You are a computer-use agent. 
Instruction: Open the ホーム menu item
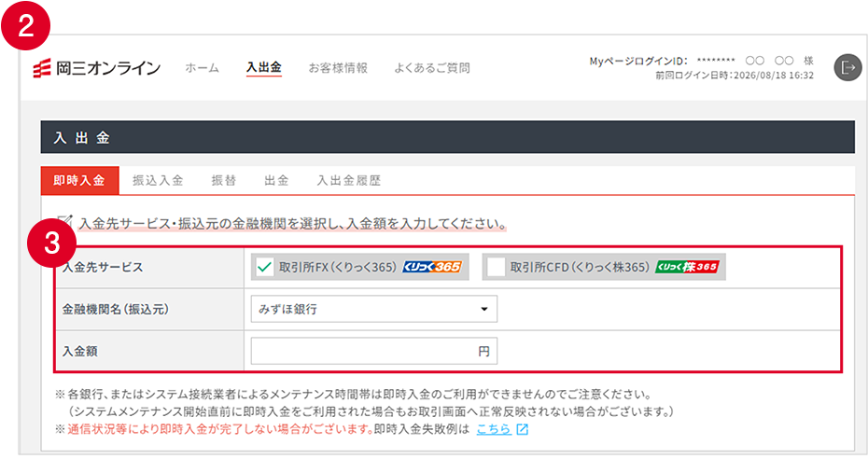pyautogui.click(x=202, y=68)
